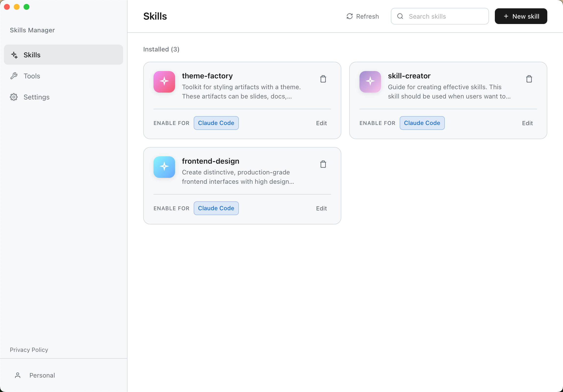Delete the theme-factory skill via trash icon

[323, 79]
